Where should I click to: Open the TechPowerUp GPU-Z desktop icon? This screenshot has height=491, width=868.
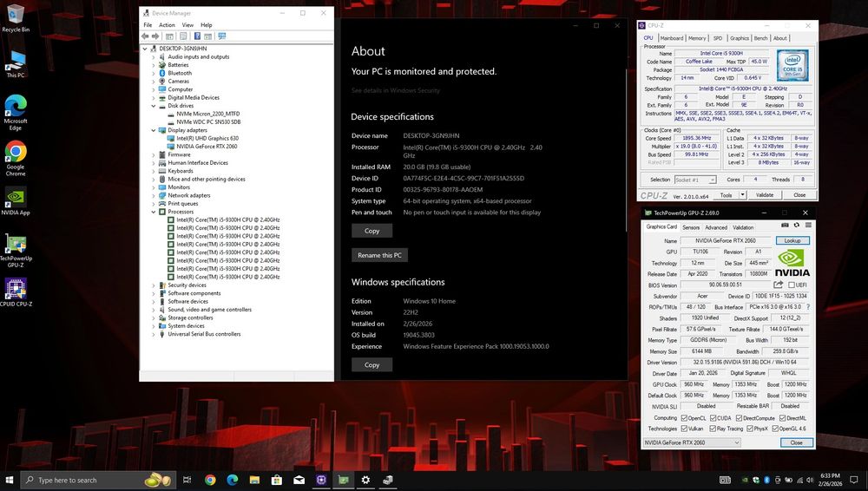point(16,250)
